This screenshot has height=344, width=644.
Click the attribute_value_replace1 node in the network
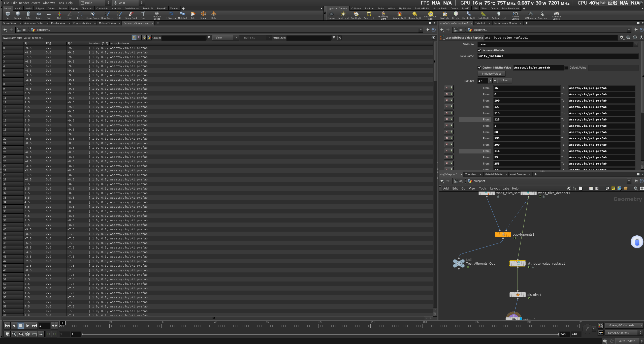(x=518, y=263)
